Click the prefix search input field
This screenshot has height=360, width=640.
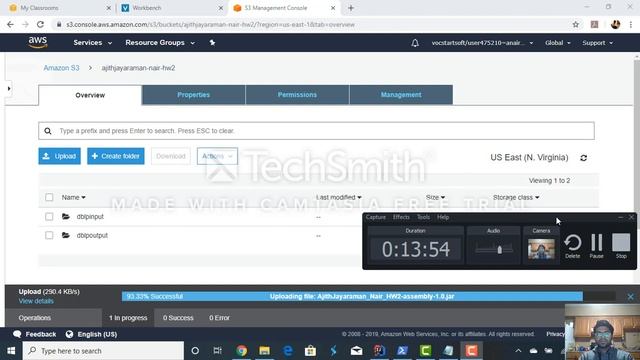coord(316,131)
